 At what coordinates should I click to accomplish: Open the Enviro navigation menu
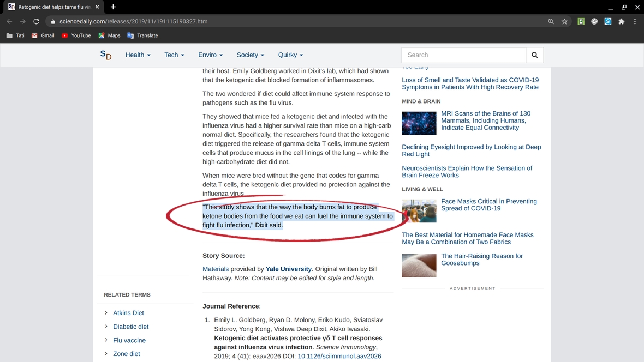pyautogui.click(x=210, y=55)
